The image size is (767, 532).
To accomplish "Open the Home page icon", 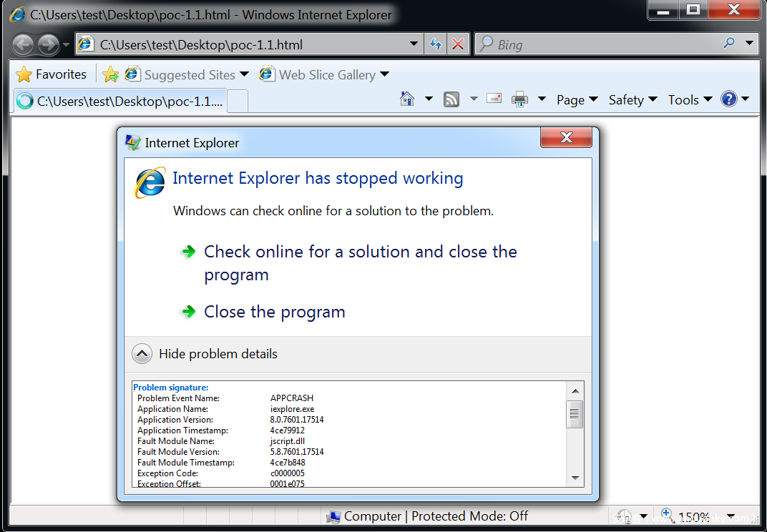I will pos(407,99).
